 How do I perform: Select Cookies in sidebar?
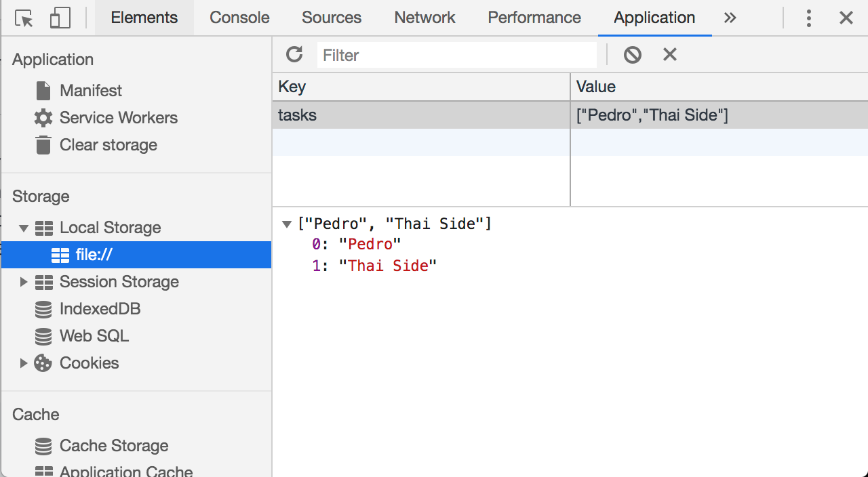[90, 363]
